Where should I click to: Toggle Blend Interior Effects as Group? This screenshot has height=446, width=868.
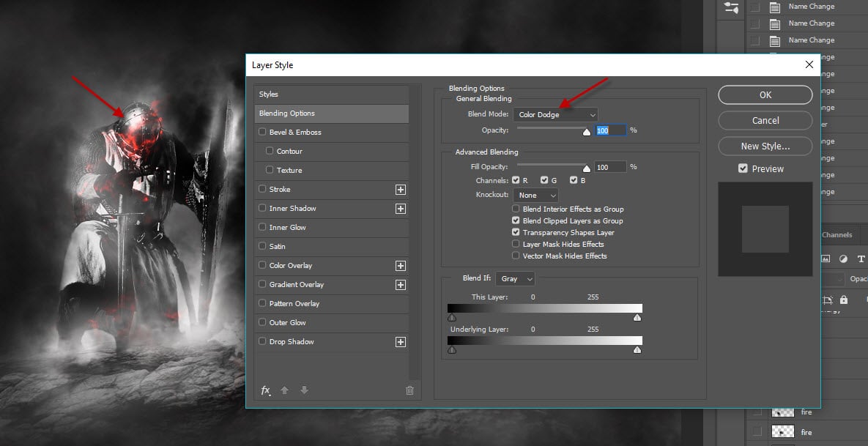[516, 209]
